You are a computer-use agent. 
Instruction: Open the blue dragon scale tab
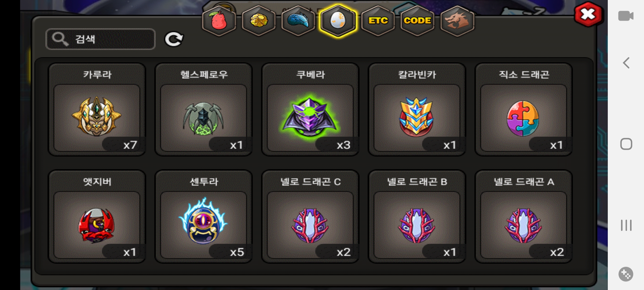(x=298, y=21)
